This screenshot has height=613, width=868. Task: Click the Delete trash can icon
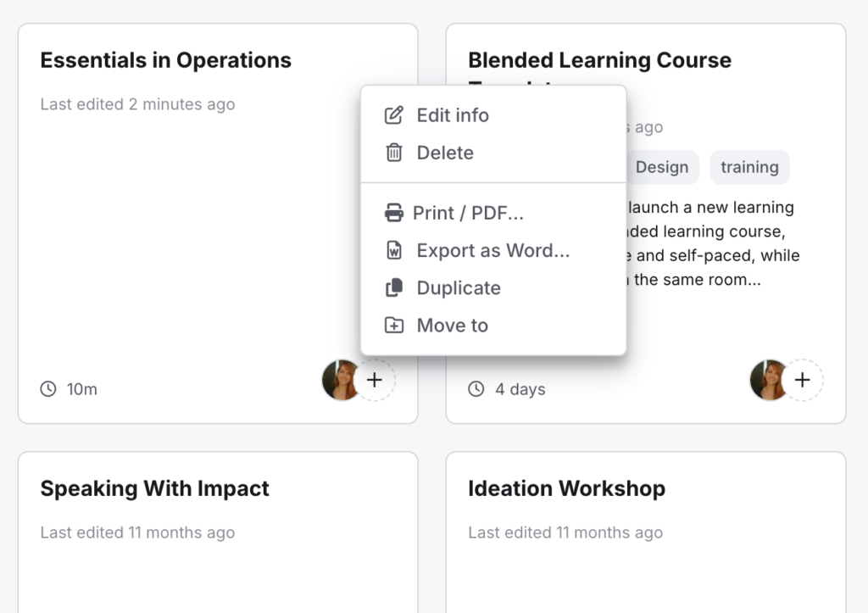(x=393, y=153)
